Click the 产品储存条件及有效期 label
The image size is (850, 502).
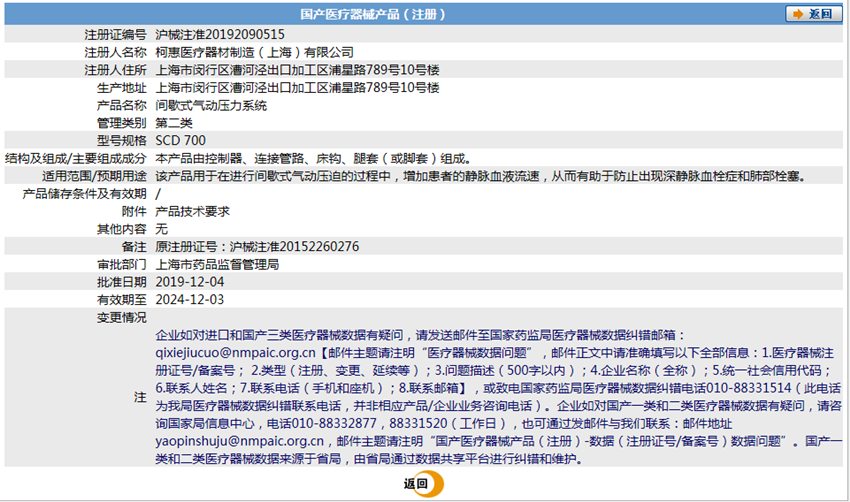click(x=84, y=194)
